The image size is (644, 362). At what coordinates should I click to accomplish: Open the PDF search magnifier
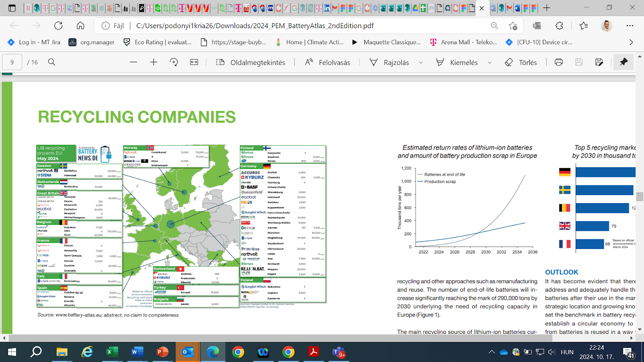(x=52, y=62)
